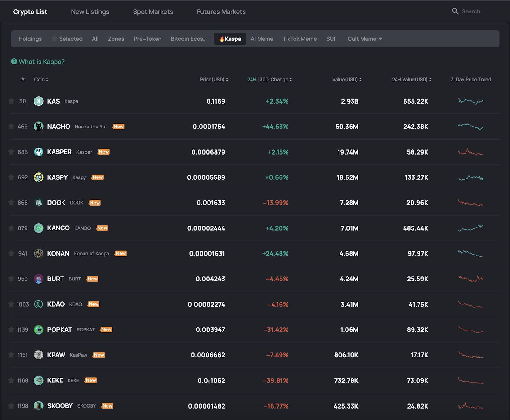
Task: Star the SKOOBY coin as favorite
Action: 11,406
